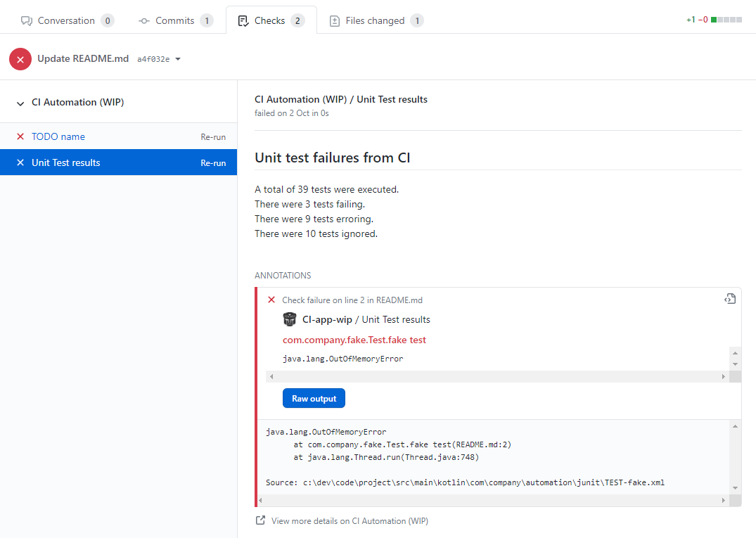Open the Files changed tab
756x538 pixels.
(376, 20)
